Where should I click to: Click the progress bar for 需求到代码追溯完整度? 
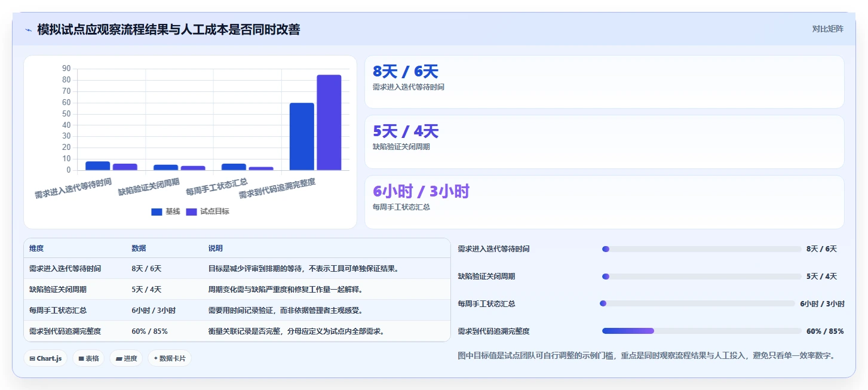coord(701,331)
